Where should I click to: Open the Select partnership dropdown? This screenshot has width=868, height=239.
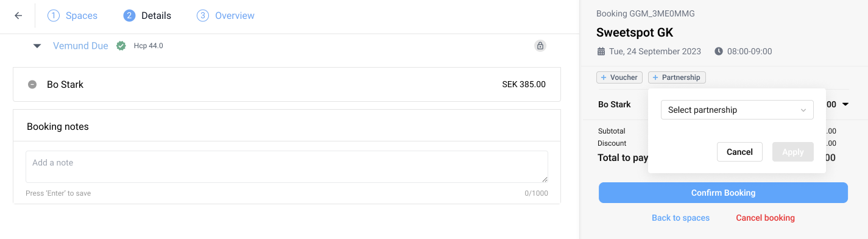[737, 110]
